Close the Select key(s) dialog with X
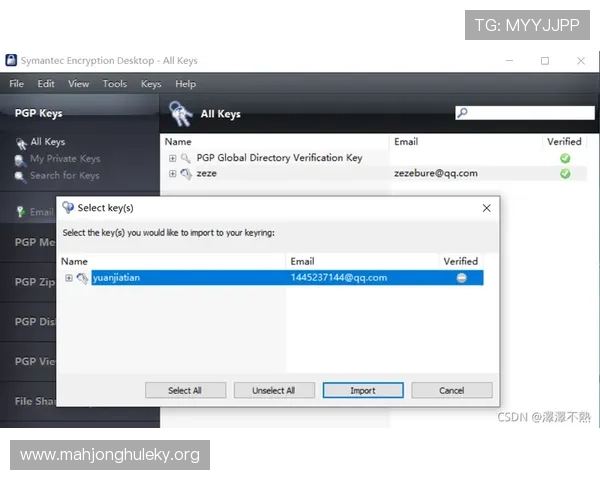This screenshot has width=600, height=480. (x=487, y=208)
